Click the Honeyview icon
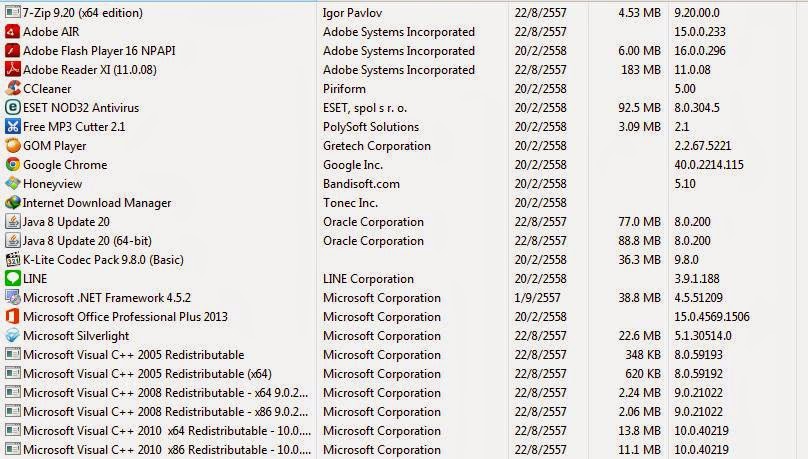The width and height of the screenshot is (808, 459). (x=12, y=184)
